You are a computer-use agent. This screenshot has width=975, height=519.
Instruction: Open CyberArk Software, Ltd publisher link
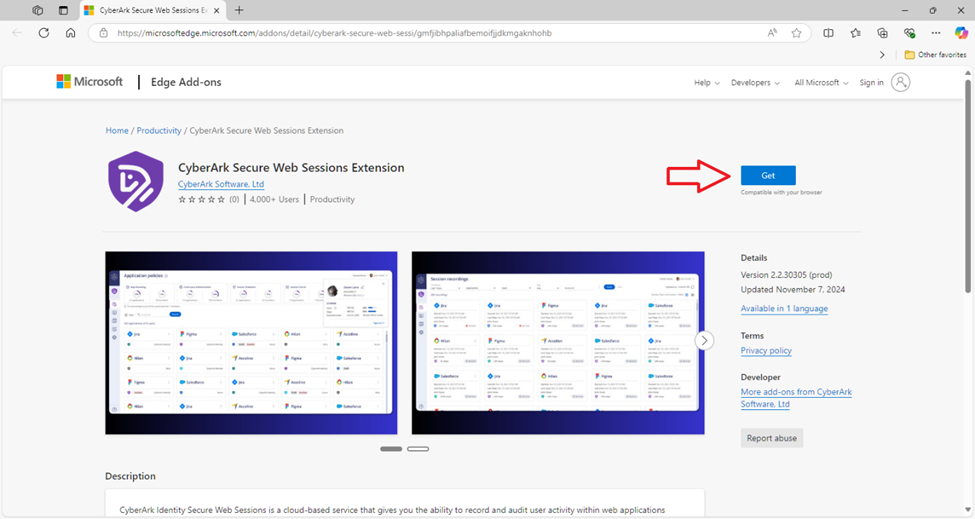(221, 184)
